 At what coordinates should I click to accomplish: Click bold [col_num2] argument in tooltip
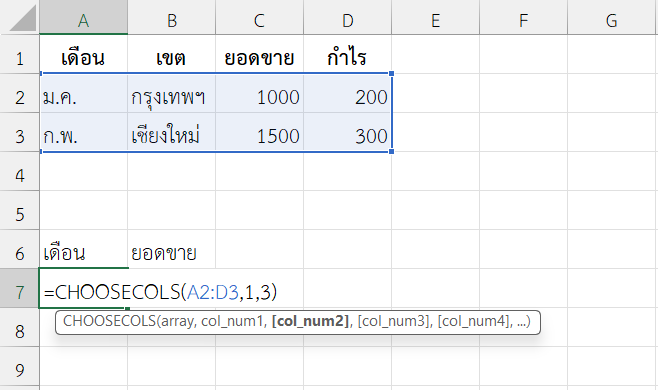(x=311, y=321)
